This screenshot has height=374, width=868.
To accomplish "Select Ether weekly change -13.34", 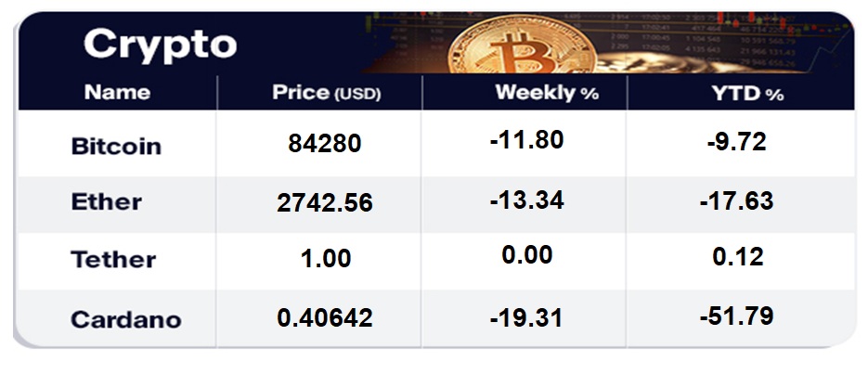I will click(526, 200).
